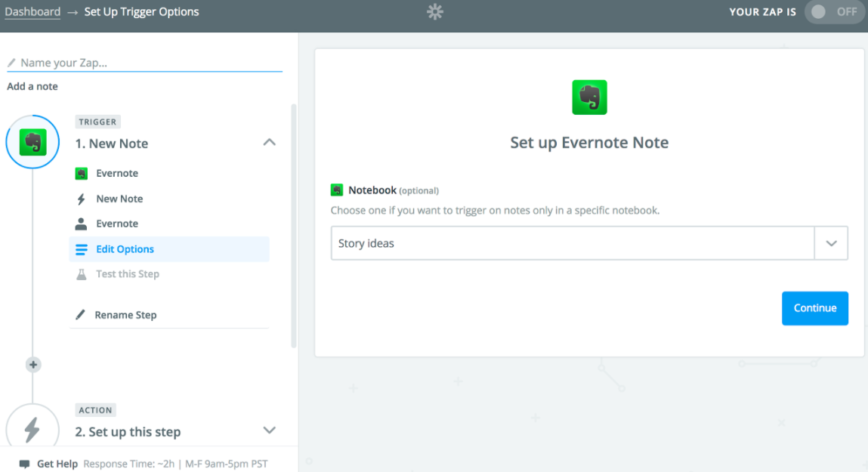Viewport: 868px width, 472px height.
Task: Click the Zapier asterisk logo in header
Action: point(435,11)
